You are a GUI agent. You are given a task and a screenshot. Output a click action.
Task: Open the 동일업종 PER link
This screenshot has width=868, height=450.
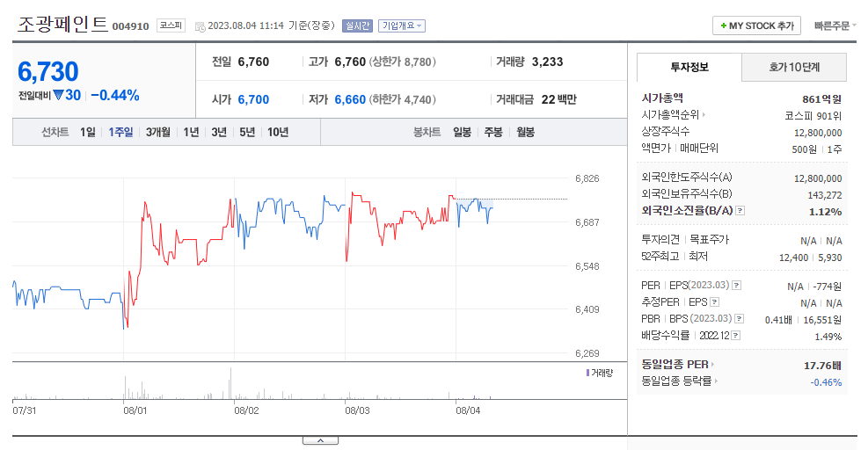pyautogui.click(x=675, y=365)
